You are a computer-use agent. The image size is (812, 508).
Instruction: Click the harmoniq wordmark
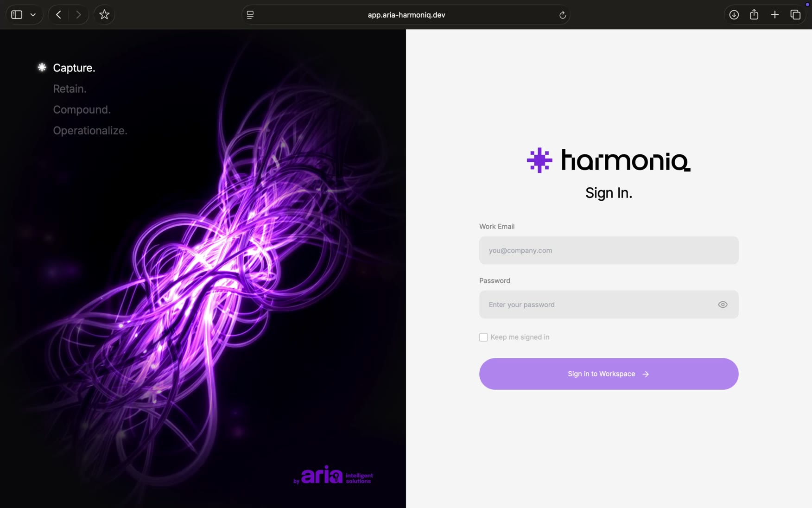[626, 160]
